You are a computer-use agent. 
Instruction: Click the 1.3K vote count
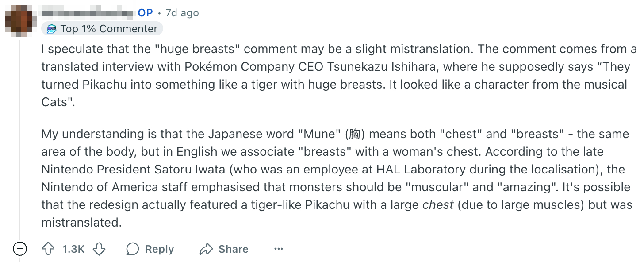[x=73, y=249]
